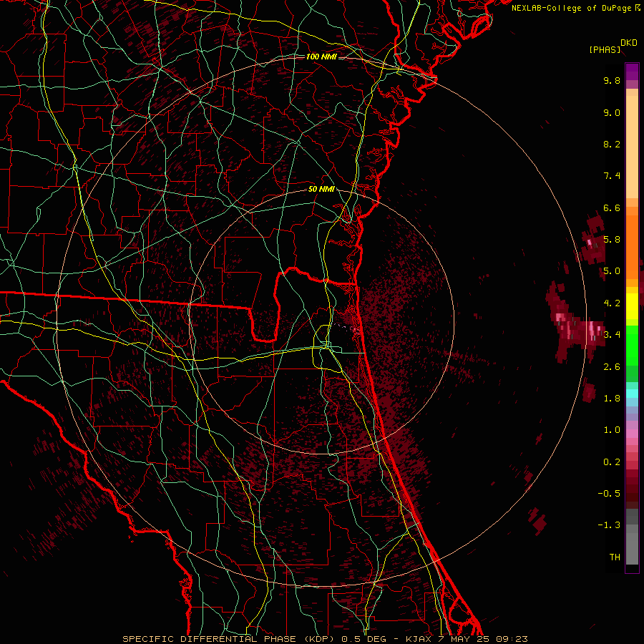Click the 8.2 value on color scale

point(612,144)
